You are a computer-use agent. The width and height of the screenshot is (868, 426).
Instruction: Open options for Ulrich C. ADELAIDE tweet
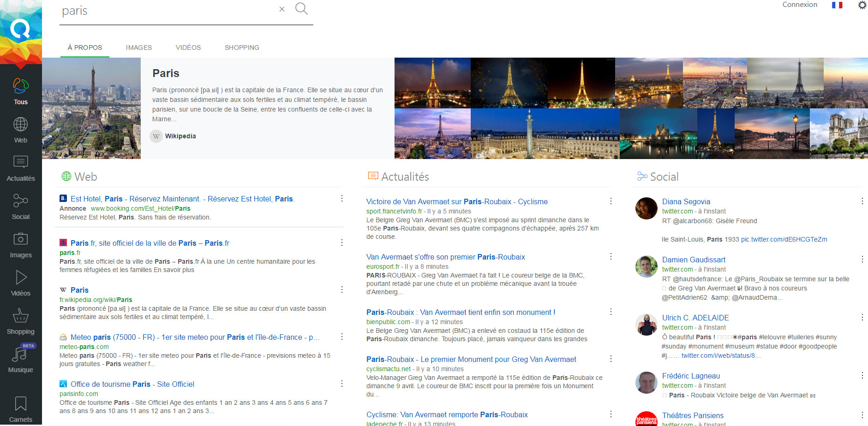point(862,317)
